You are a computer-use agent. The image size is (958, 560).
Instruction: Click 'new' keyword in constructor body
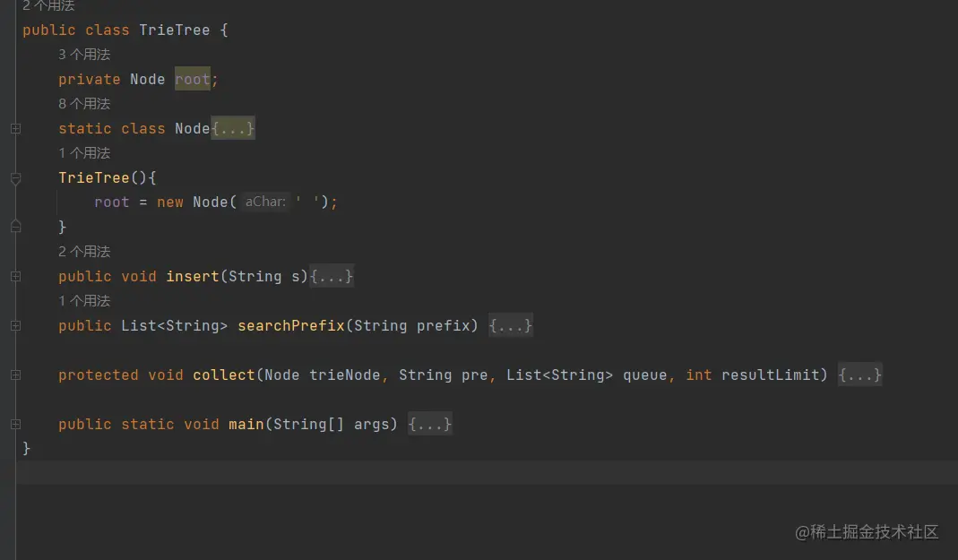[x=170, y=202]
